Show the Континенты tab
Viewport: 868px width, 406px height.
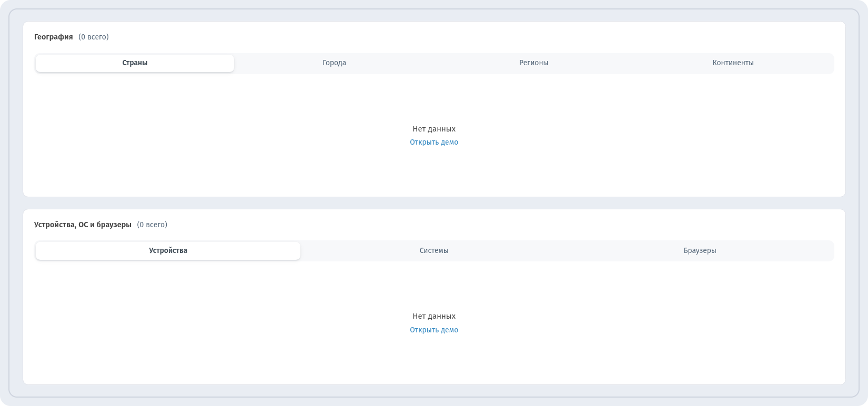pyautogui.click(x=733, y=63)
